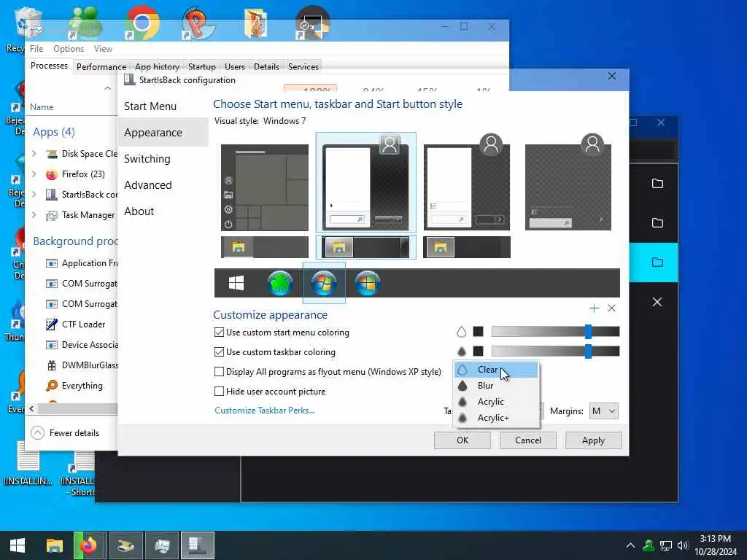Click the Apply button
The height and width of the screenshot is (560, 747).
[x=593, y=440]
